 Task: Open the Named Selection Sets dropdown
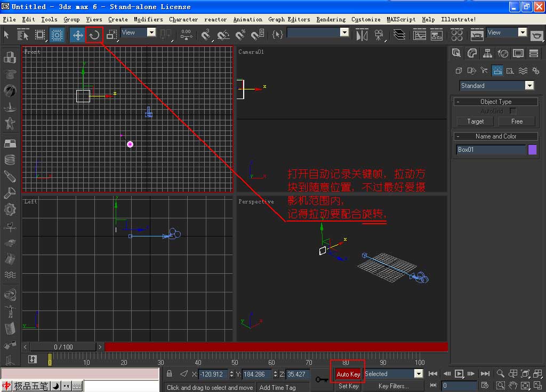318,32
